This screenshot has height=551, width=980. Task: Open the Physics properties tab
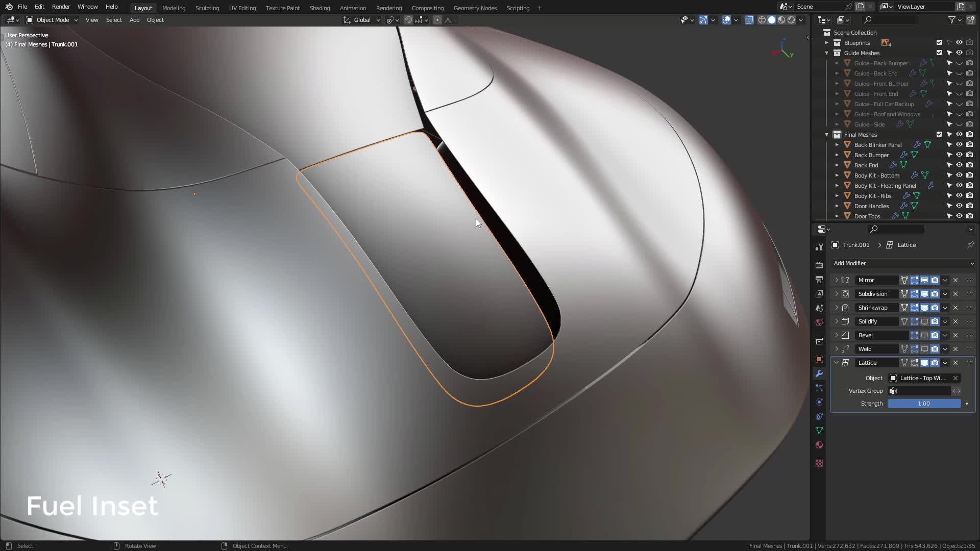(x=819, y=402)
